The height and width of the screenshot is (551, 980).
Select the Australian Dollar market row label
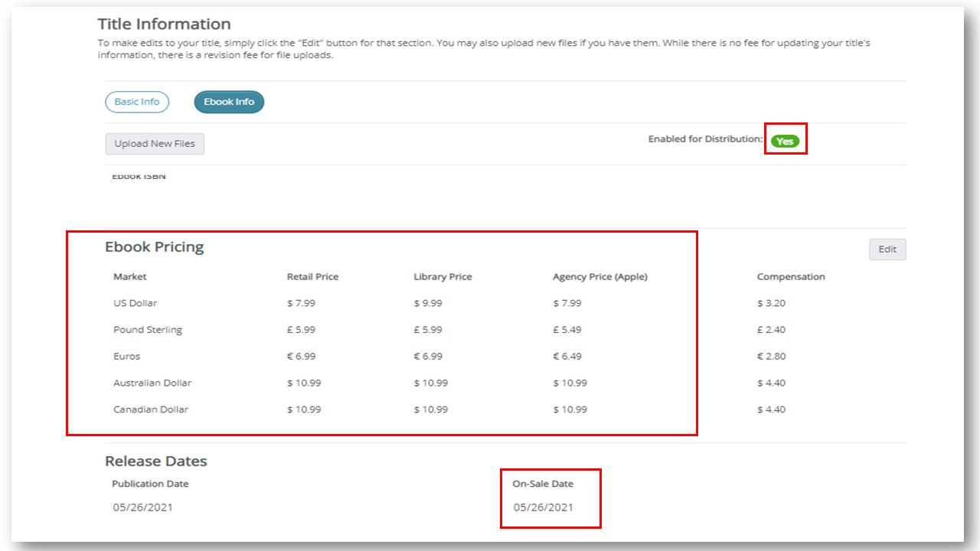pyautogui.click(x=152, y=383)
